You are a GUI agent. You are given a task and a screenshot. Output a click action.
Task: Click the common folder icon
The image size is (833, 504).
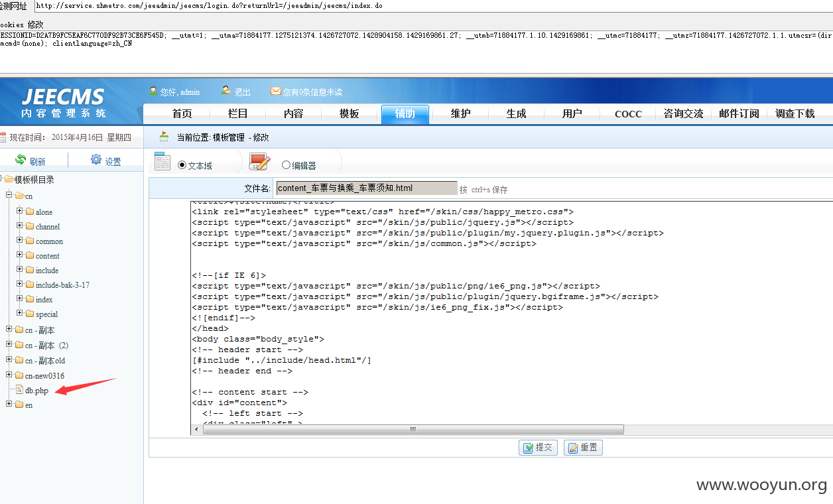tap(30, 241)
